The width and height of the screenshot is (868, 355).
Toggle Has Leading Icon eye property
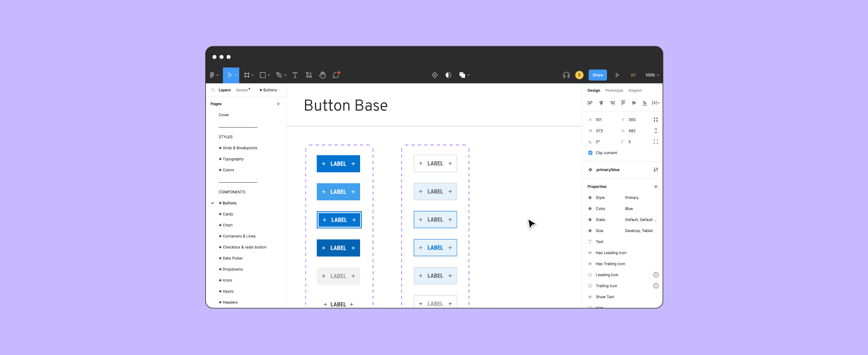590,253
